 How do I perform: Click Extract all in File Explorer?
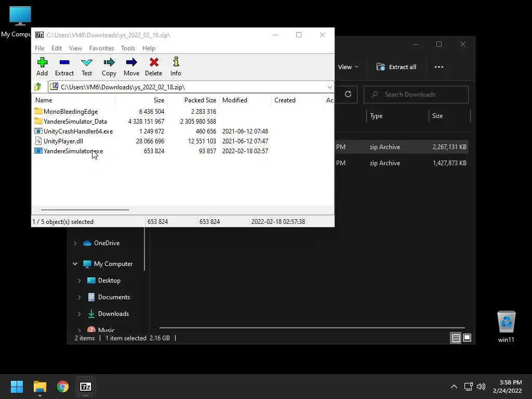(x=396, y=67)
